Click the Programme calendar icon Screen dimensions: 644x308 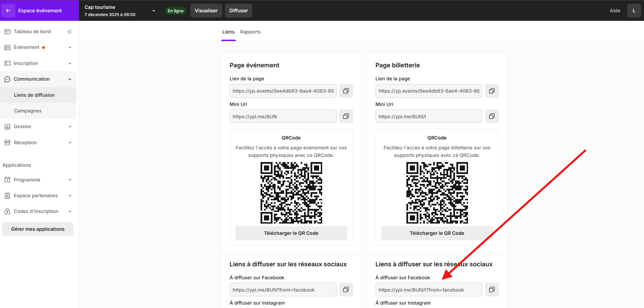pos(7,180)
